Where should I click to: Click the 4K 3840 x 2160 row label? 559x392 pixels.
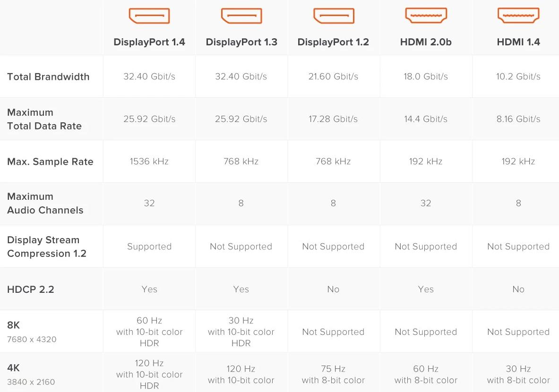point(31,374)
